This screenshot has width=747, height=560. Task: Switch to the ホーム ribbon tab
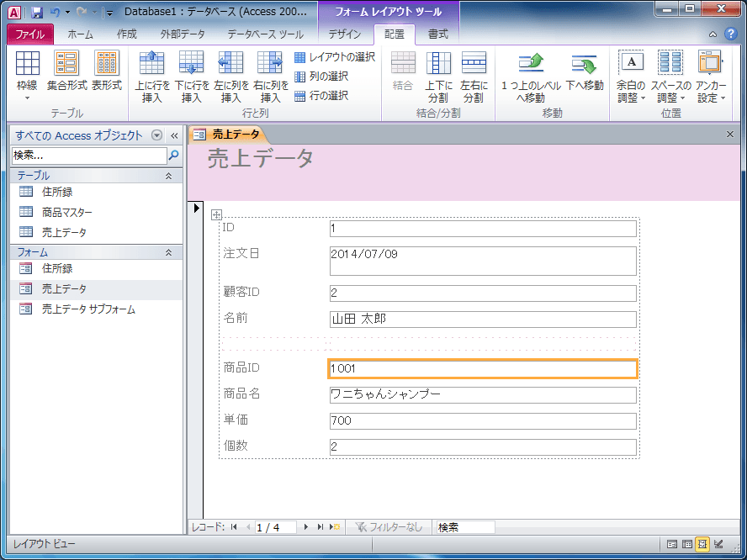coord(80,34)
